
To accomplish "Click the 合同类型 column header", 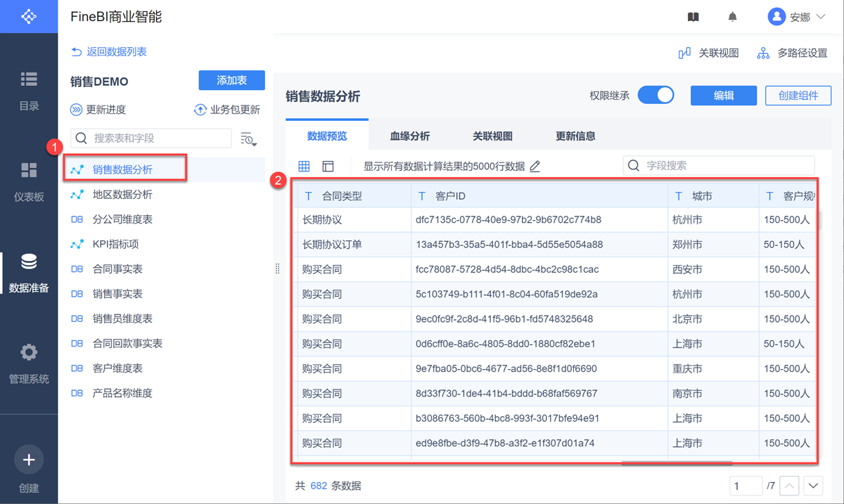I will (354, 196).
